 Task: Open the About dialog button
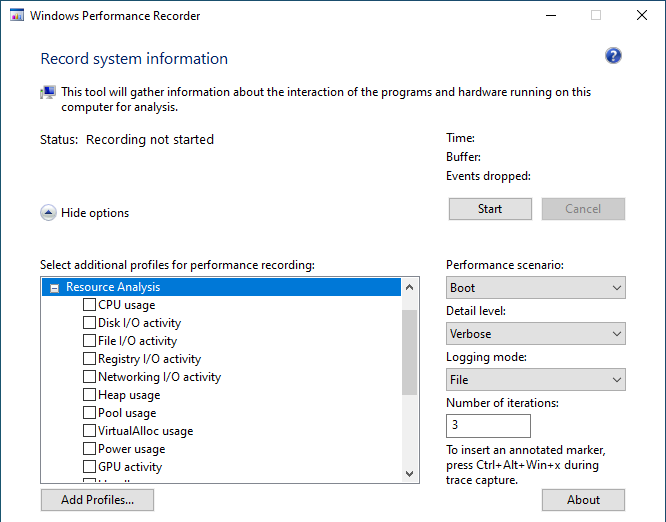point(583,500)
